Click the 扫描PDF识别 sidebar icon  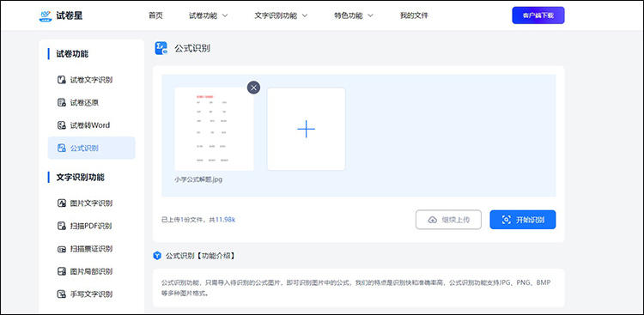pos(61,226)
